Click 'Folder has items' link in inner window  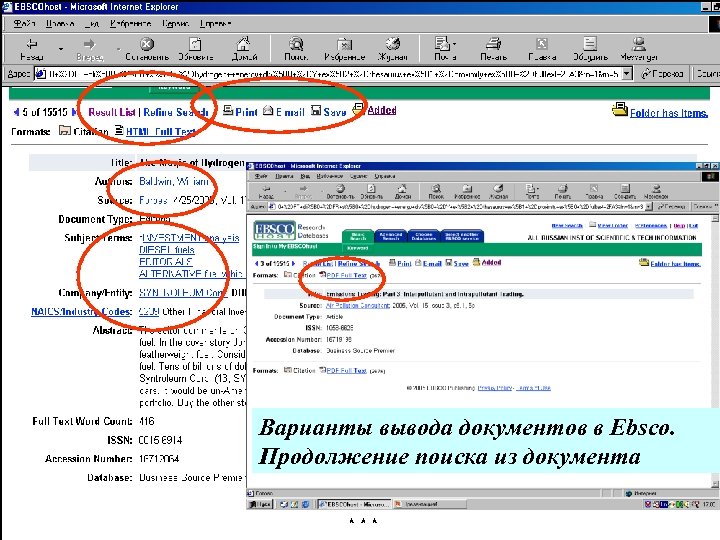675,264
